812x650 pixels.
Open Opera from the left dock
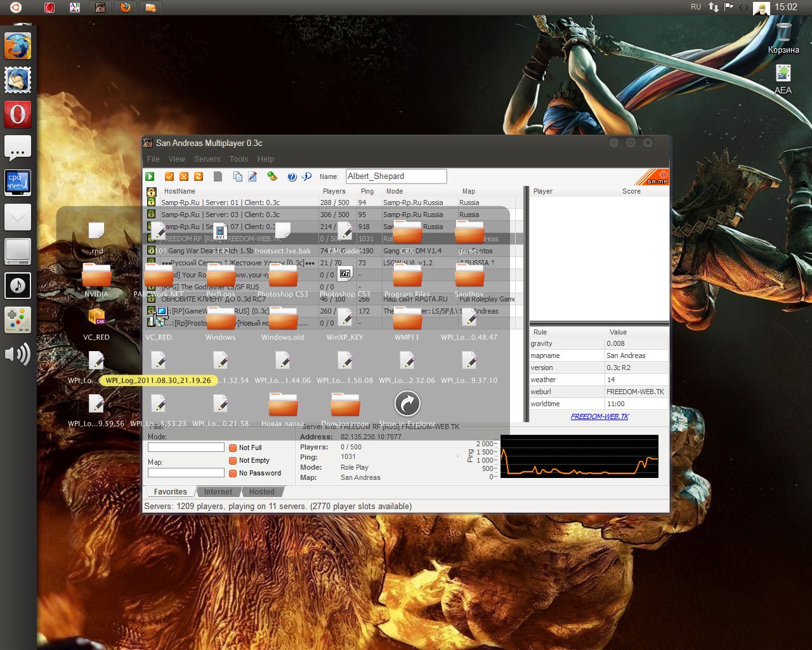point(18,114)
